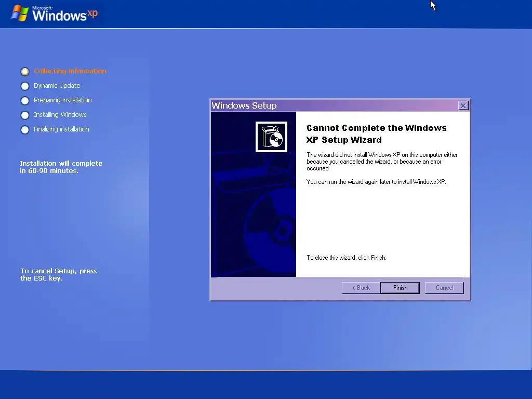Click the grayed-out Cancel button
The image size is (532, 399).
point(444,288)
